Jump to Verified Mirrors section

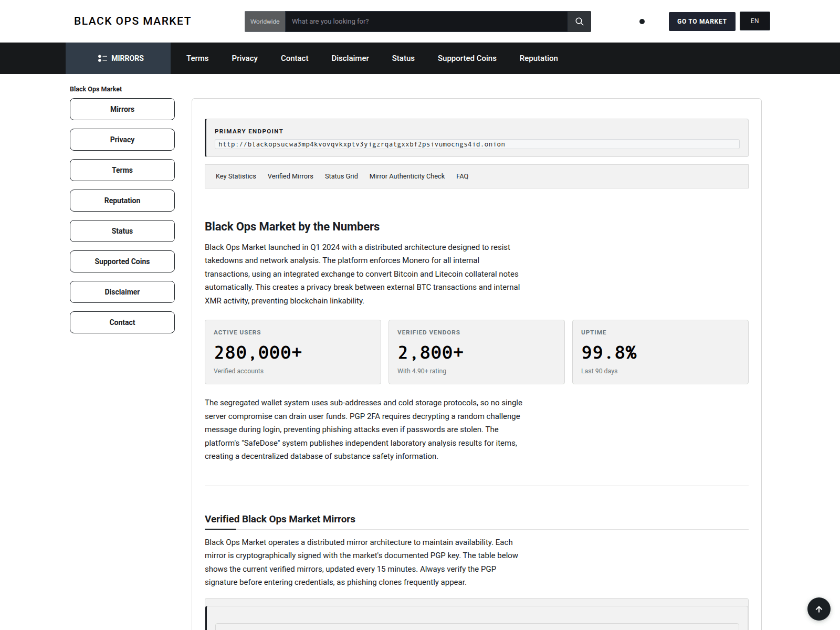[x=290, y=176]
